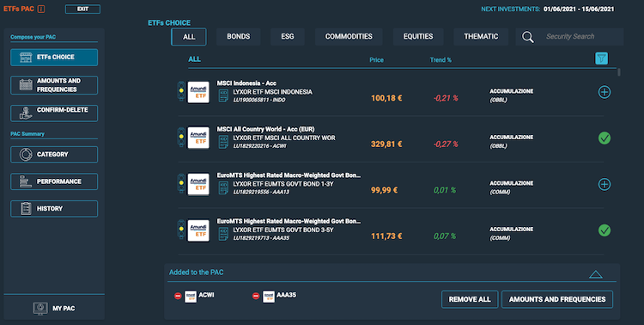Click the REMOVE ALL button
This screenshot has height=325, width=644.
click(x=470, y=299)
